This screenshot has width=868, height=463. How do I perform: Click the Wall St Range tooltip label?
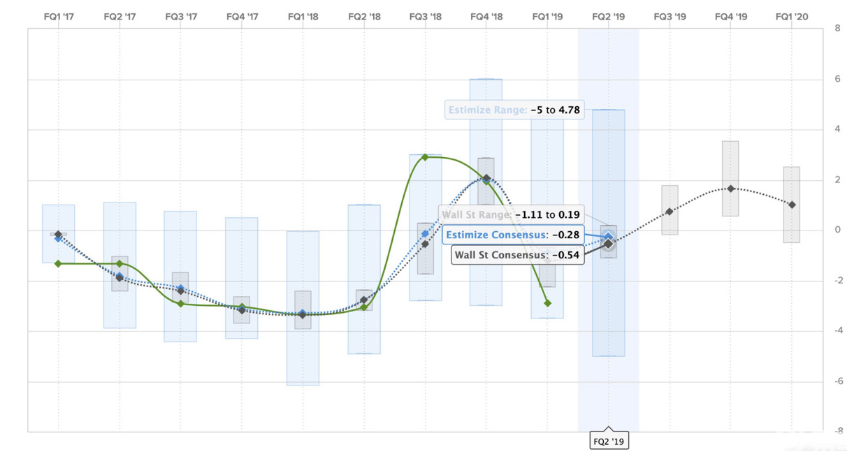[x=512, y=215]
